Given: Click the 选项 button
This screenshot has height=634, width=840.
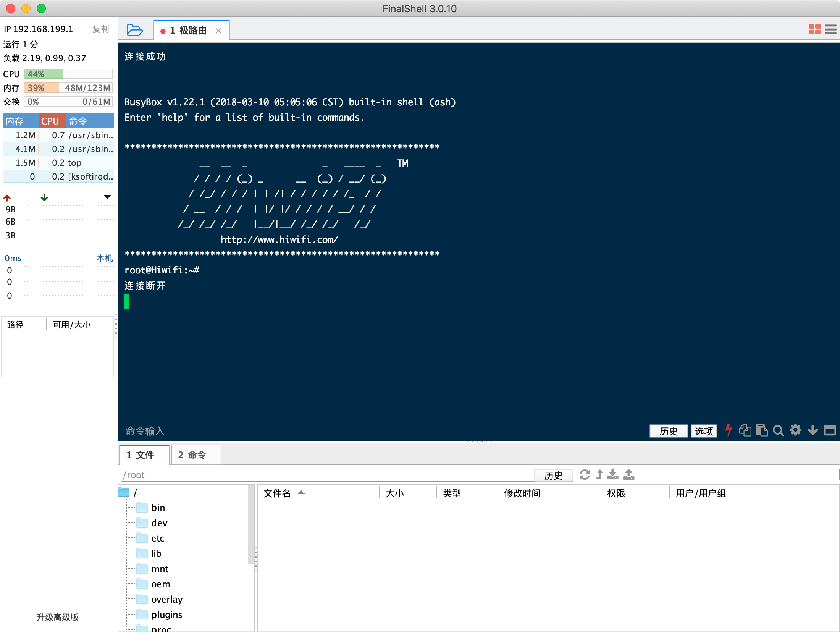Looking at the screenshot, I should point(704,431).
